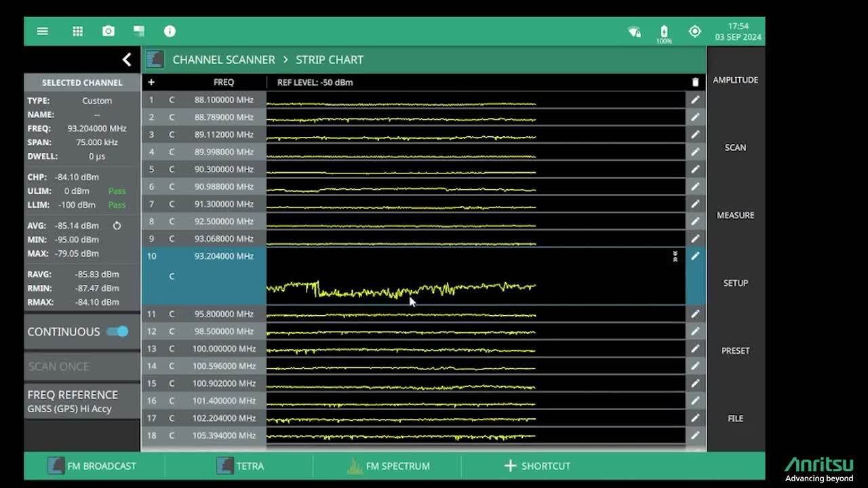The image size is (868, 488).
Task: Click the battery 100% indicator
Action: pos(664,33)
